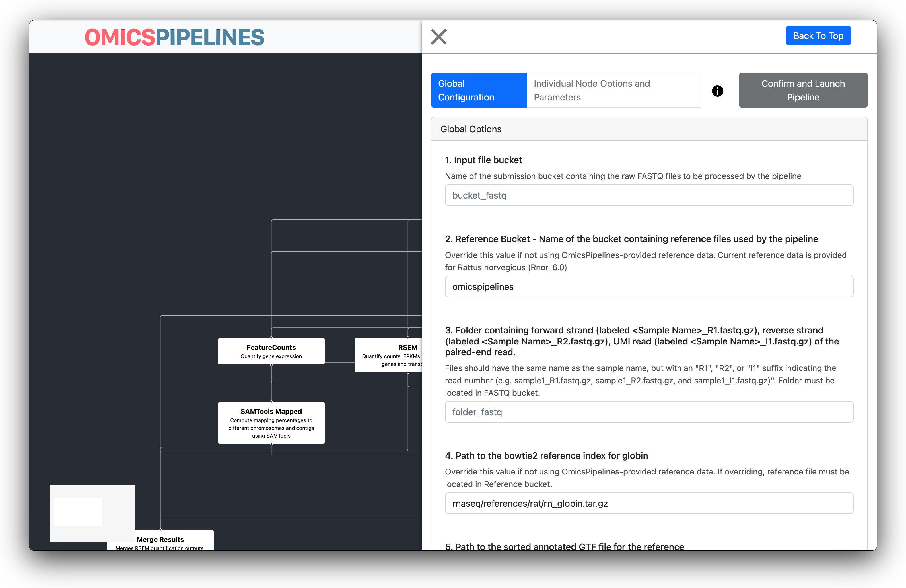Click the Back To Top button

[x=818, y=36]
